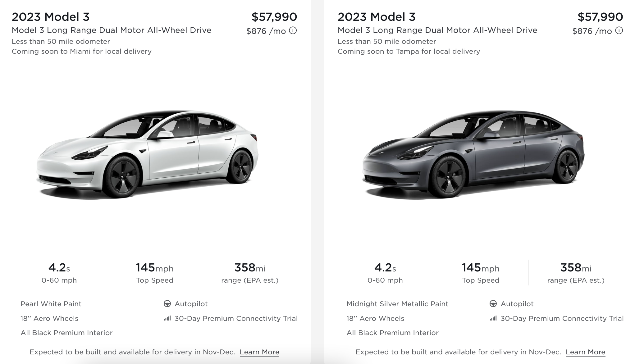
Task: Click $876 /mo payment on Tampa card
Action: (x=592, y=31)
